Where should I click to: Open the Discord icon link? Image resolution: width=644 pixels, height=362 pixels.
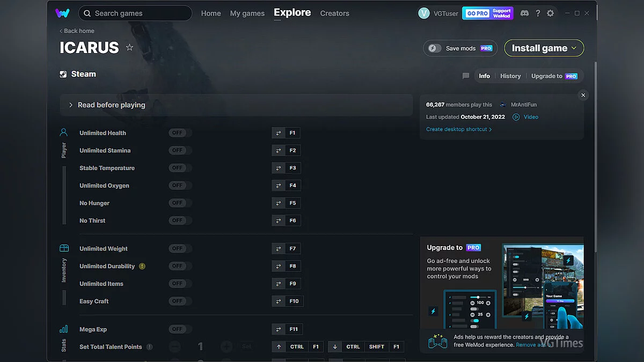tap(524, 13)
